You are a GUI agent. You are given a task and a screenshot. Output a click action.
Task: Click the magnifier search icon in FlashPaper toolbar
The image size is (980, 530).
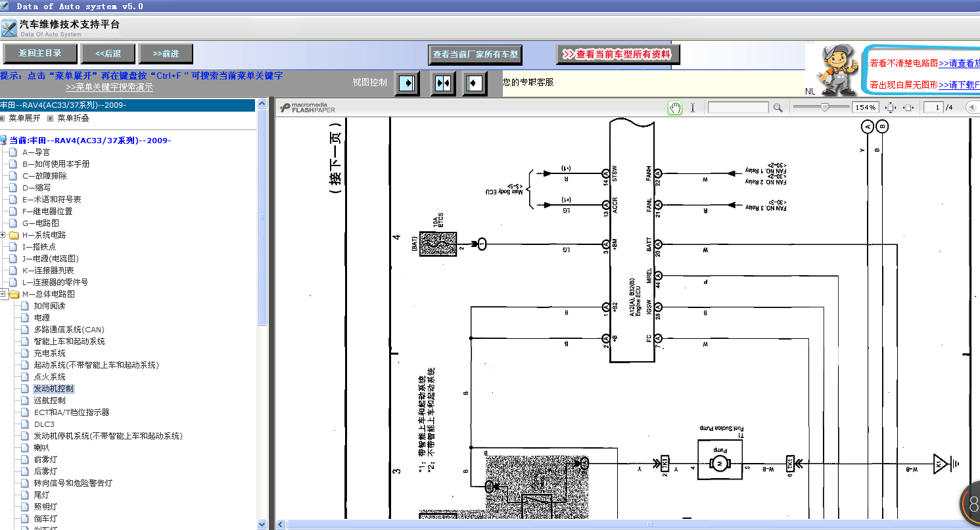[778, 108]
